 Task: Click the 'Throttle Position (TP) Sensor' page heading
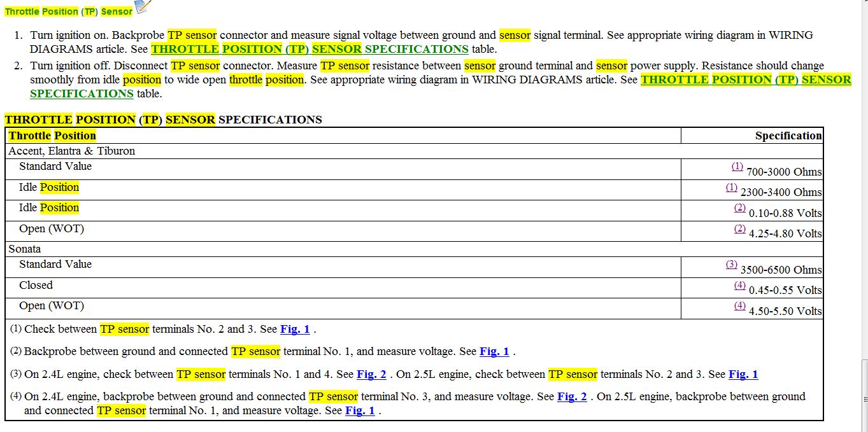69,11
